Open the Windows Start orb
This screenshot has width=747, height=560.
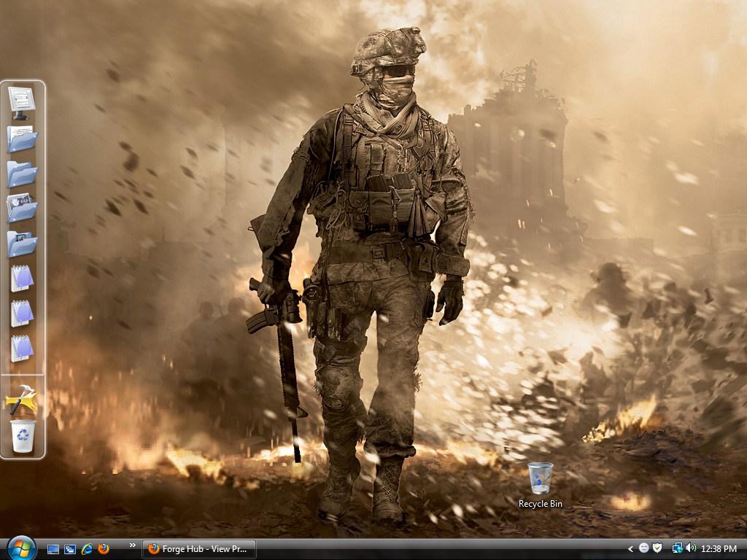(x=21, y=548)
